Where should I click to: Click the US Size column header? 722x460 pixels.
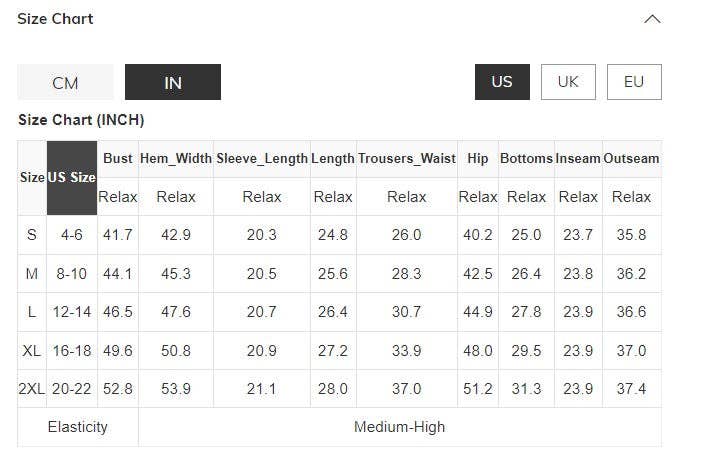[72, 178]
